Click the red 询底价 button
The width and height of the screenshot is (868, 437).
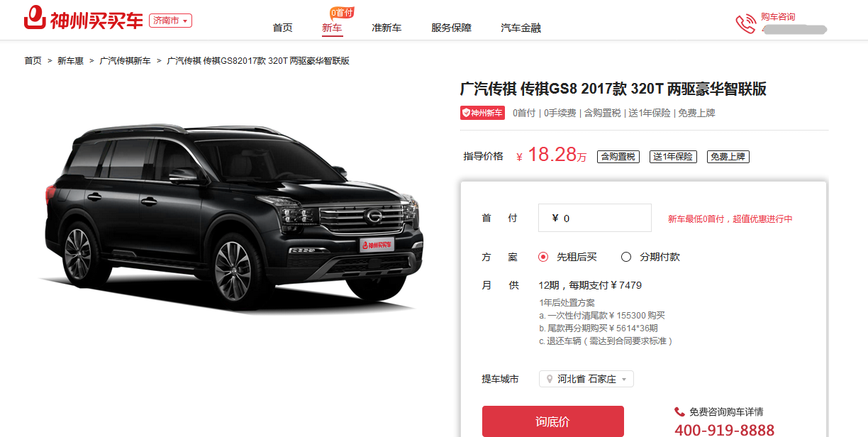pyautogui.click(x=553, y=421)
